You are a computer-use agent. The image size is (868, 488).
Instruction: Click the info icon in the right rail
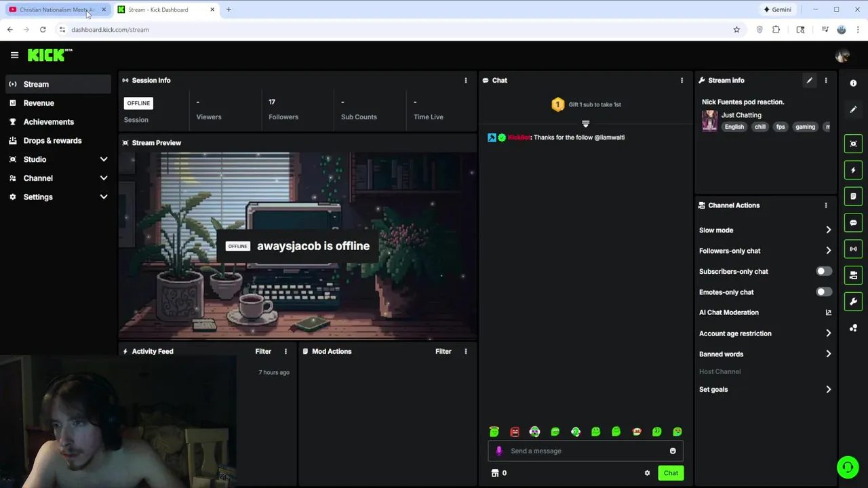point(853,83)
